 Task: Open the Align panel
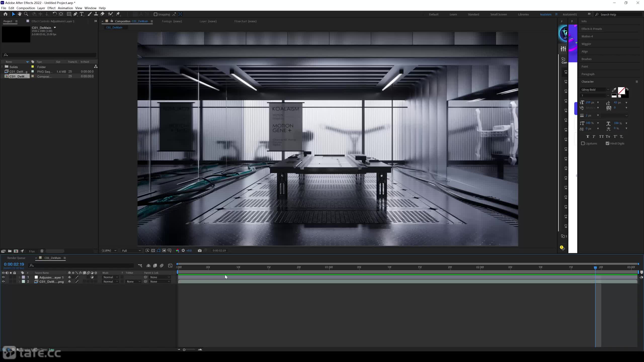click(585, 52)
